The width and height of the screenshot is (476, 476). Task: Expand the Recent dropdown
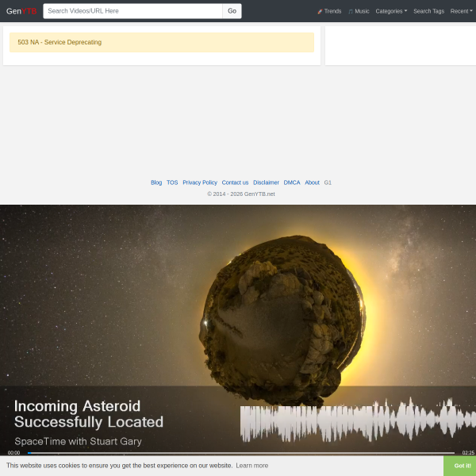click(x=462, y=11)
